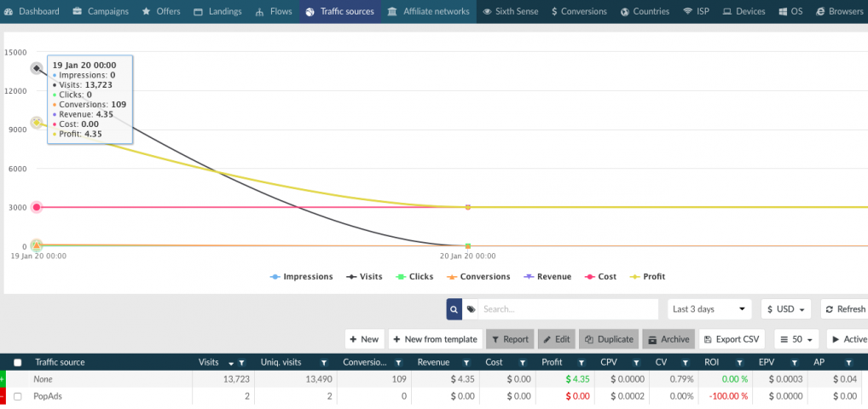868x409 pixels.
Task: Toggle Visits series in chart legend
Action: [364, 277]
